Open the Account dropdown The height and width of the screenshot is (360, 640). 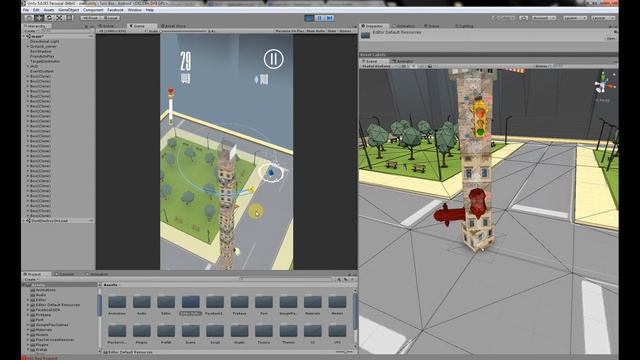[x=543, y=18]
